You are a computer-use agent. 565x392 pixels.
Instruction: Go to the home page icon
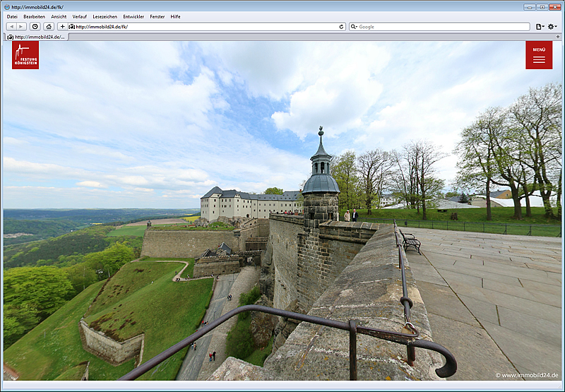click(x=48, y=26)
